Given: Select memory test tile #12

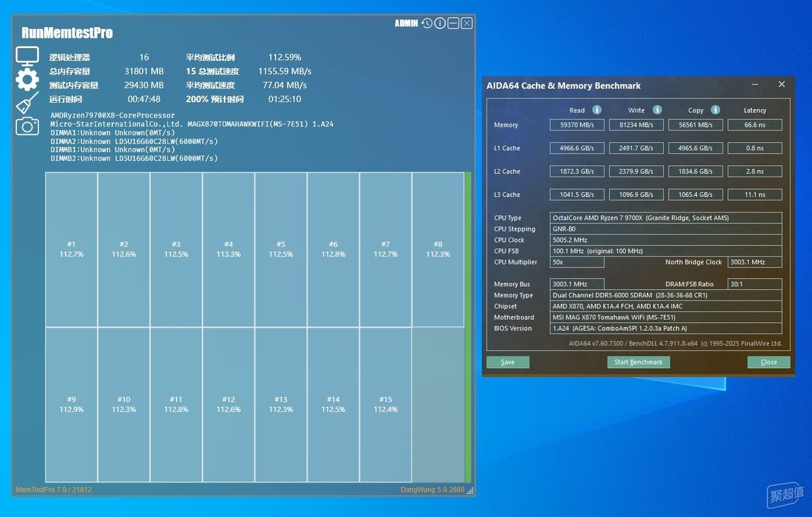Looking at the screenshot, I should 228,405.
